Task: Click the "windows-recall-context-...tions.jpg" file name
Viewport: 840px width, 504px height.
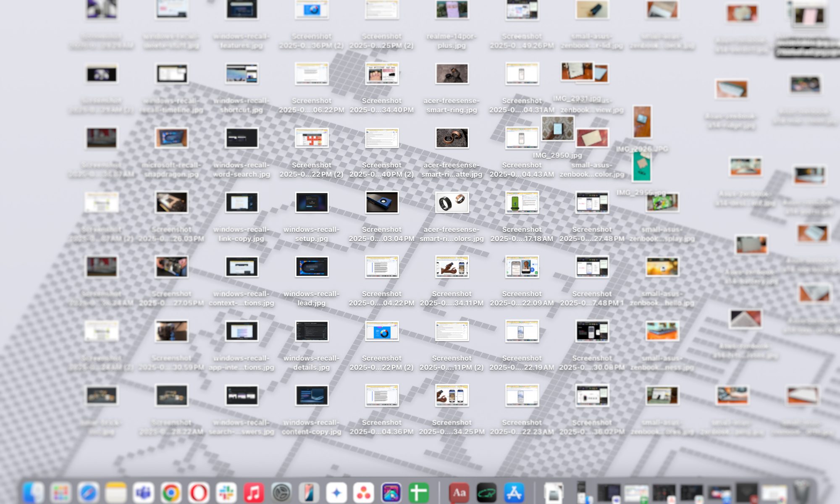Action: (241, 298)
